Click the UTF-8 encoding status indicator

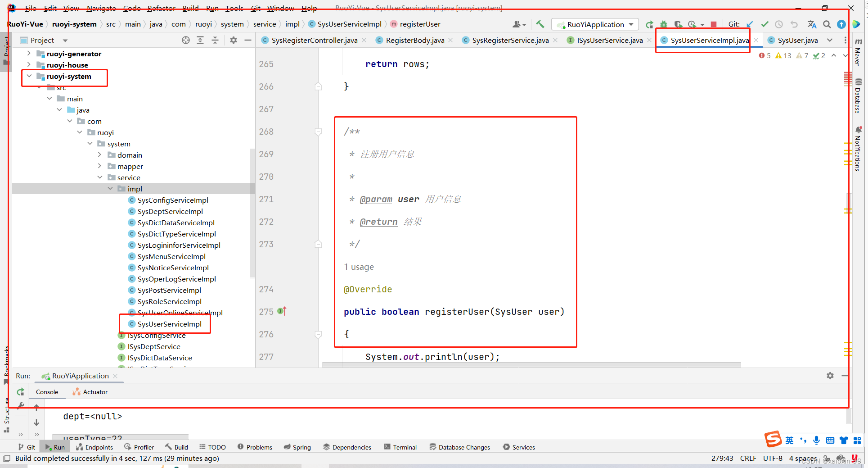tap(772, 458)
